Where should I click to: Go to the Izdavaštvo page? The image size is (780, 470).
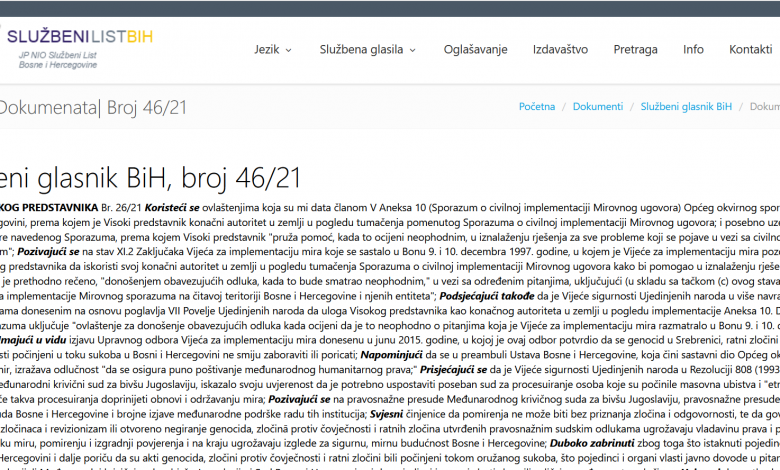(560, 49)
